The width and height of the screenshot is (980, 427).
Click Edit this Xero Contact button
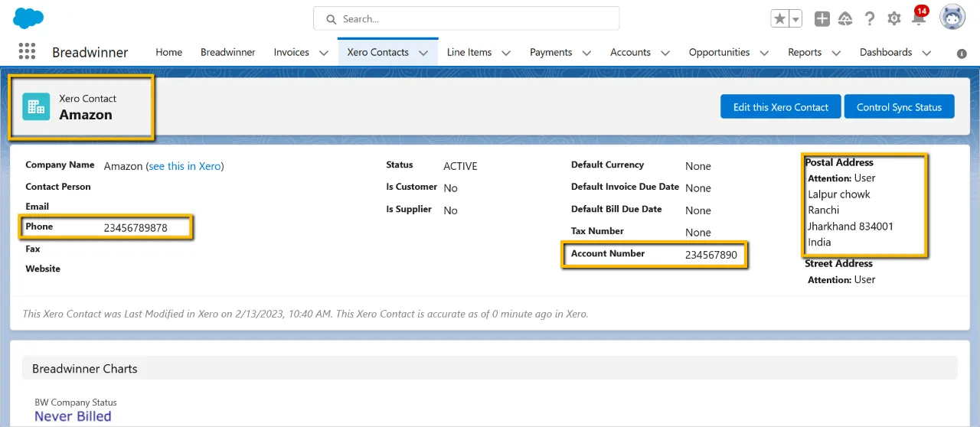(x=781, y=107)
